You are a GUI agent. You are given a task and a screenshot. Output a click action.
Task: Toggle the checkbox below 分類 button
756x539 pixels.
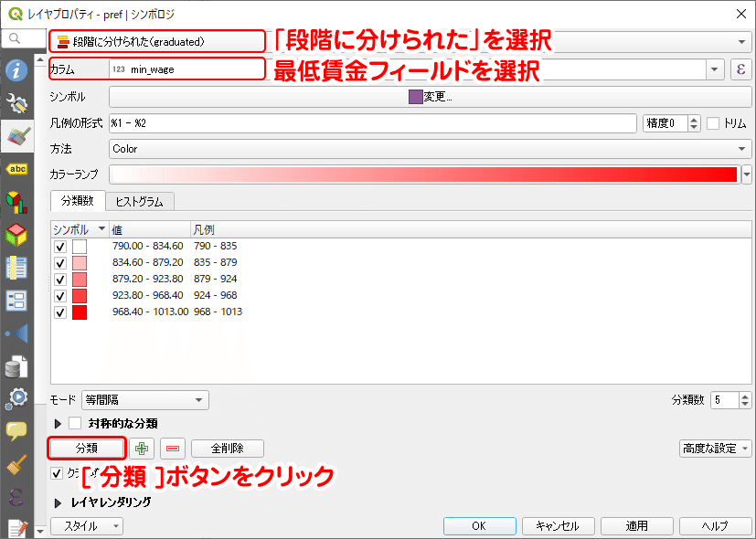point(57,473)
